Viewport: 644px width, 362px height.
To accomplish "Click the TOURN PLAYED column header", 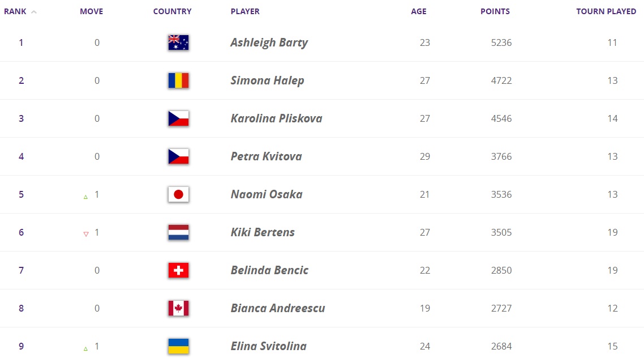I will 606,11.
